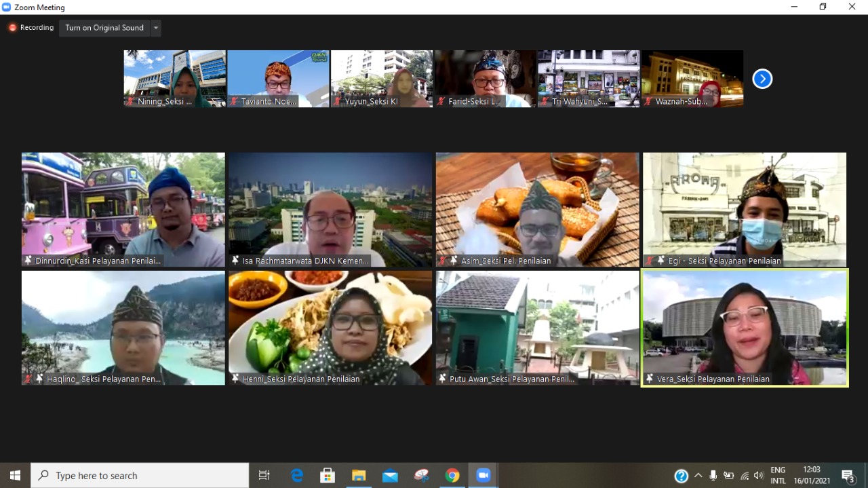The width and height of the screenshot is (868, 488).
Task: Open the Mail app in taskbar
Action: tap(390, 476)
